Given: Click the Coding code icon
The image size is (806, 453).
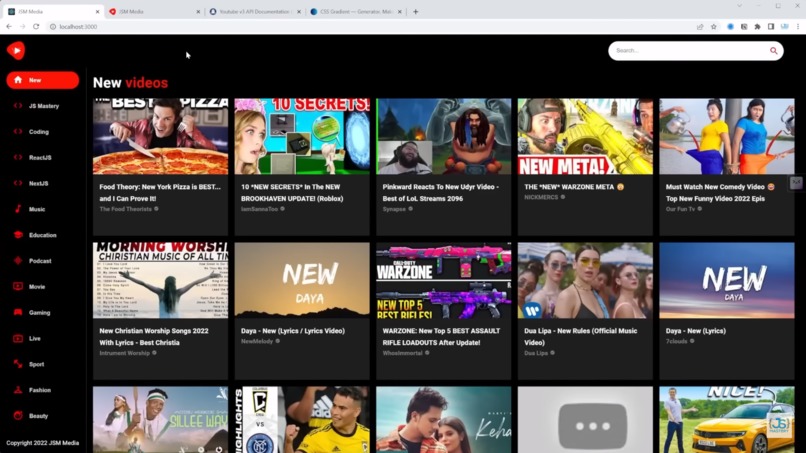Looking at the screenshot, I should 18,131.
